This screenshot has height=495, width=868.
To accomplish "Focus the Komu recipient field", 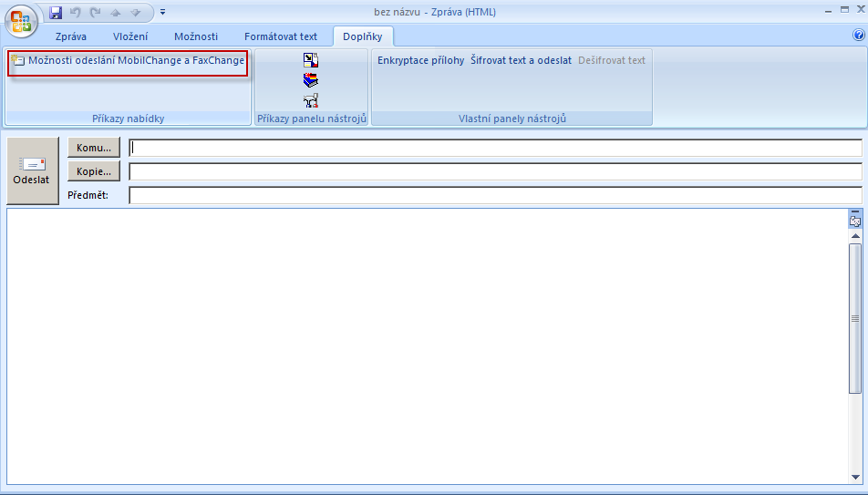I will point(495,148).
